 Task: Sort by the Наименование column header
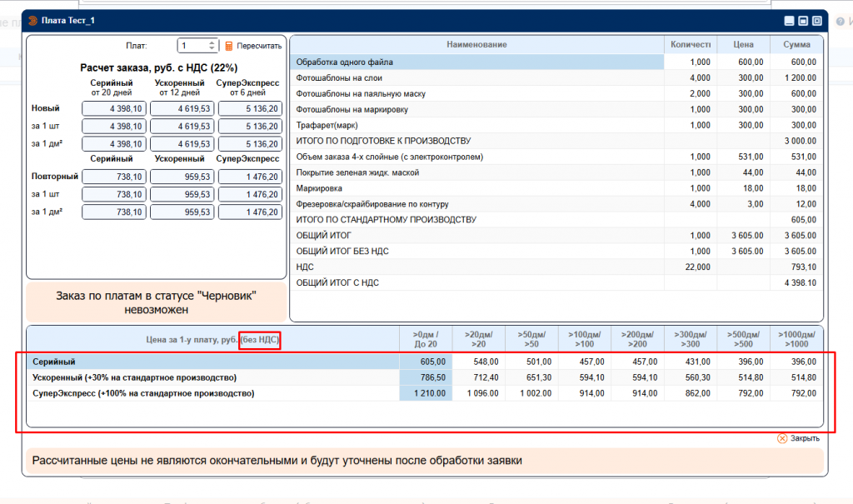pyautogui.click(x=476, y=44)
